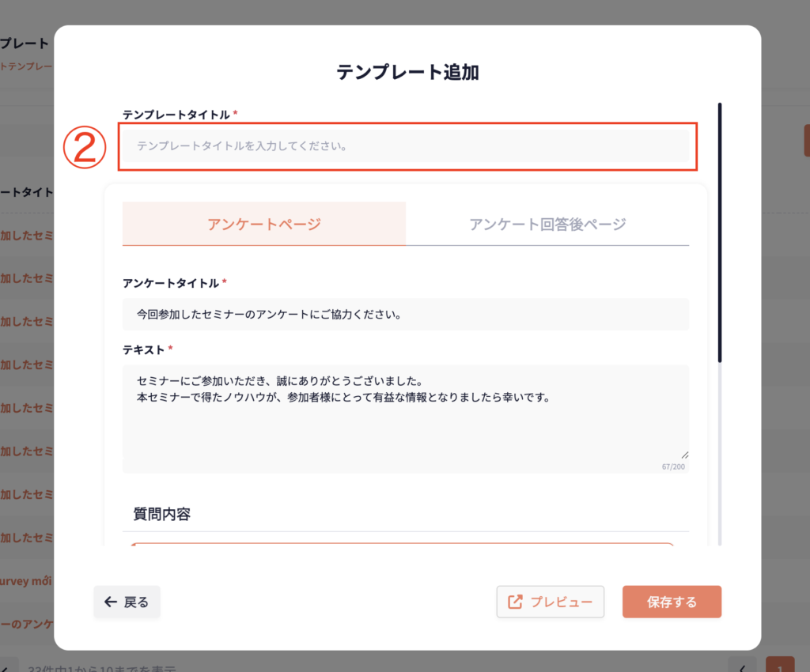Click the modal's vertical scrollbar thumb
Screen dimensions: 810x672
coord(720,233)
